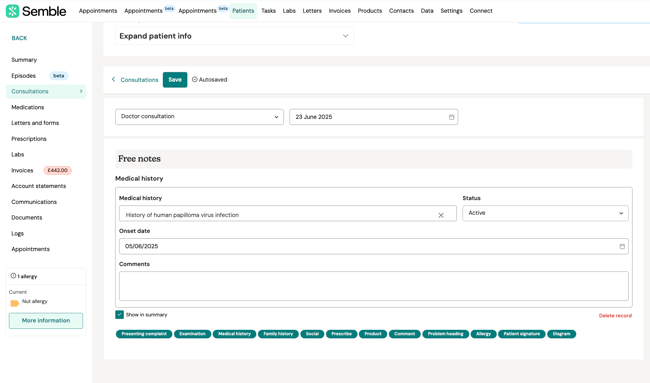Open the Invoices top menu
650x383 pixels.
(x=340, y=11)
